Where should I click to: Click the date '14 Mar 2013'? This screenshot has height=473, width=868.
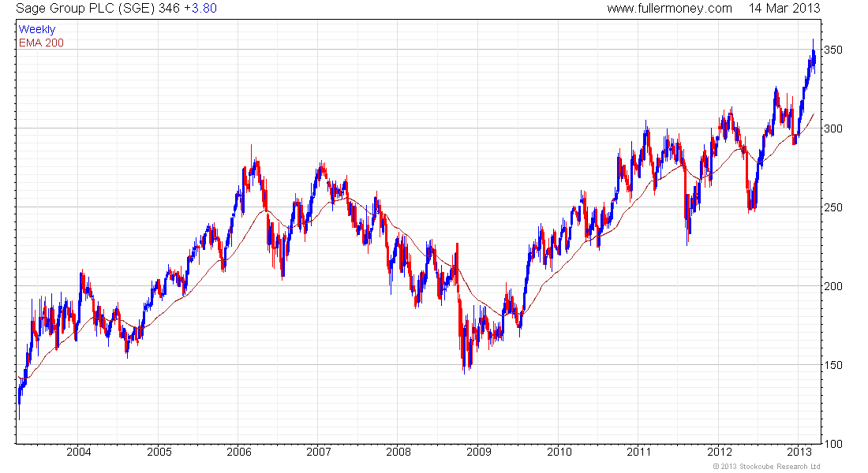pos(784,9)
